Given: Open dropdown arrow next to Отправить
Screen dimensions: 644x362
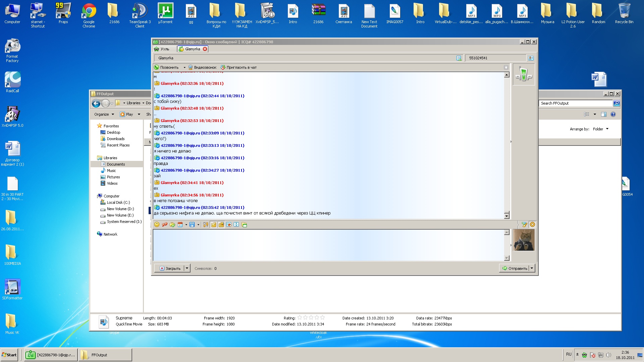Looking at the screenshot, I should [x=532, y=268].
